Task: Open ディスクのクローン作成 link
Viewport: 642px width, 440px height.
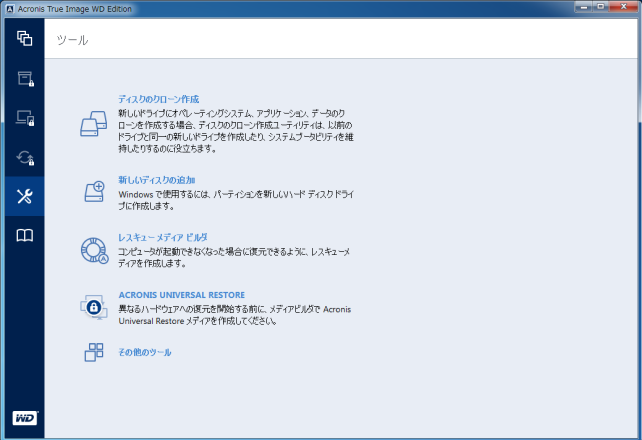Action: pos(158,99)
